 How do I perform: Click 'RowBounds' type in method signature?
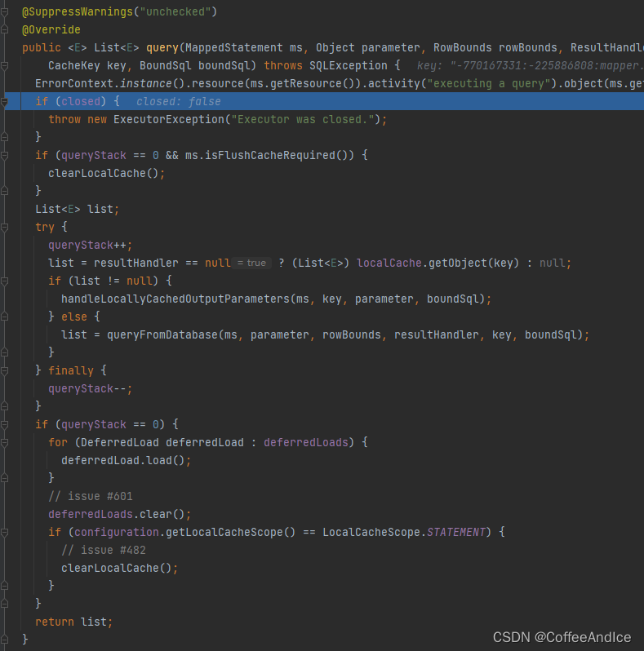[x=463, y=48]
